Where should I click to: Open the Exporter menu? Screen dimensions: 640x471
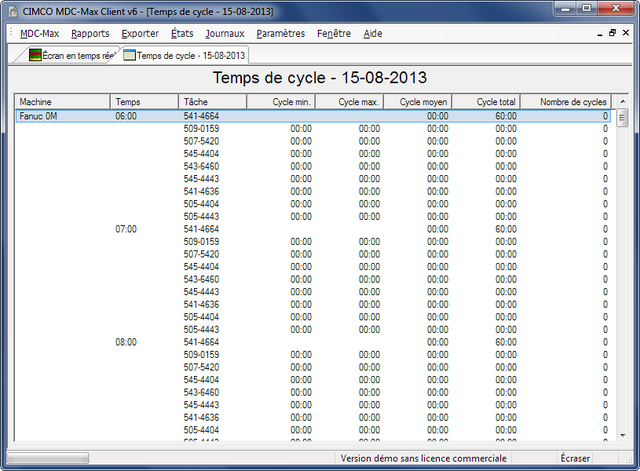pyautogui.click(x=140, y=33)
